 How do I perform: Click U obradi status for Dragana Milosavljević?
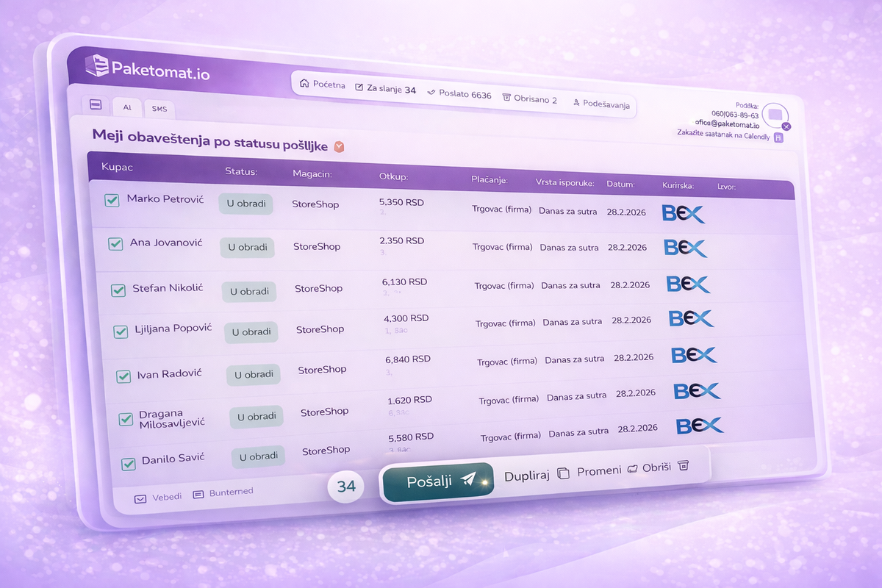[x=257, y=416]
